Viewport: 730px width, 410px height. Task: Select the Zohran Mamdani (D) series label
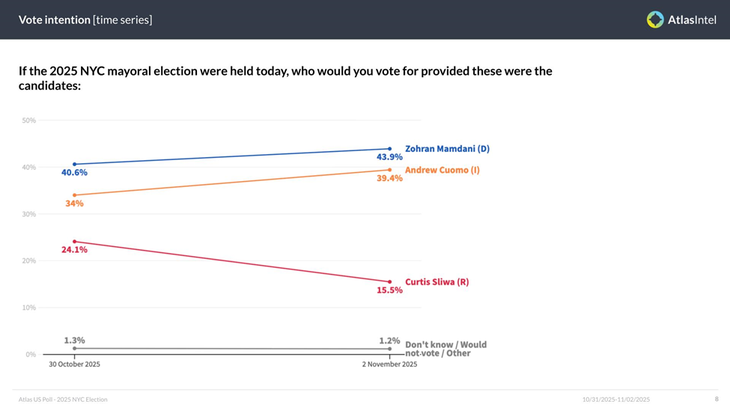coord(447,149)
